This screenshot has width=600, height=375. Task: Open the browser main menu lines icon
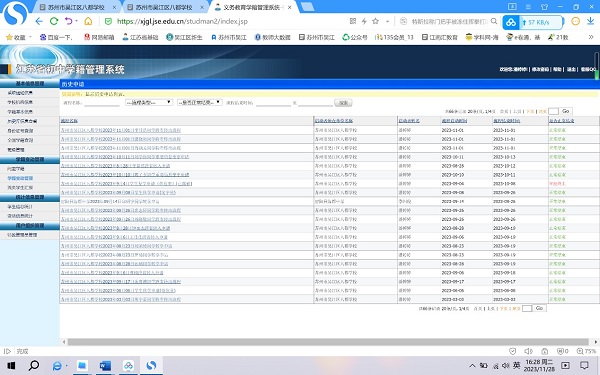click(528, 7)
